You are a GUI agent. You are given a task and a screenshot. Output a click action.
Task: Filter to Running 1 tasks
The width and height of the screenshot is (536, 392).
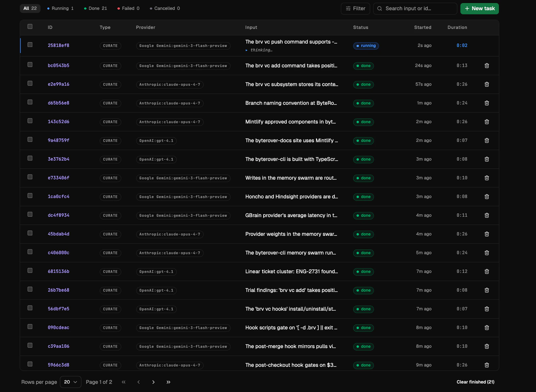tap(60, 9)
